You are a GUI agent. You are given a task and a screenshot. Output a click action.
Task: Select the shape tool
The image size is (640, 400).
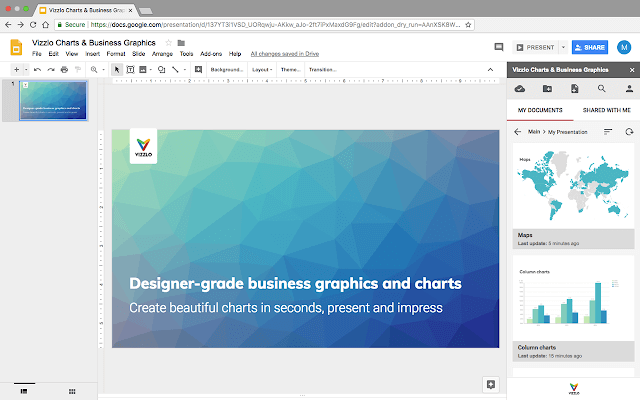coord(162,70)
